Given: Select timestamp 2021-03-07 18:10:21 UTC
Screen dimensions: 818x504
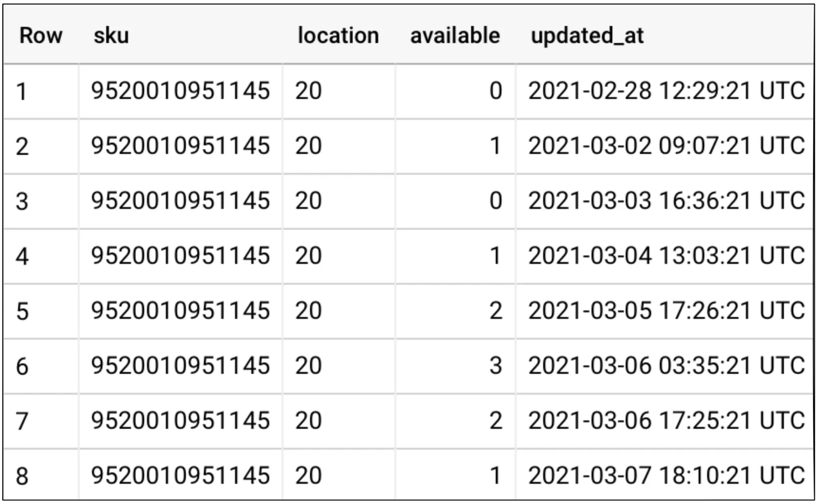Looking at the screenshot, I should click(666, 475).
